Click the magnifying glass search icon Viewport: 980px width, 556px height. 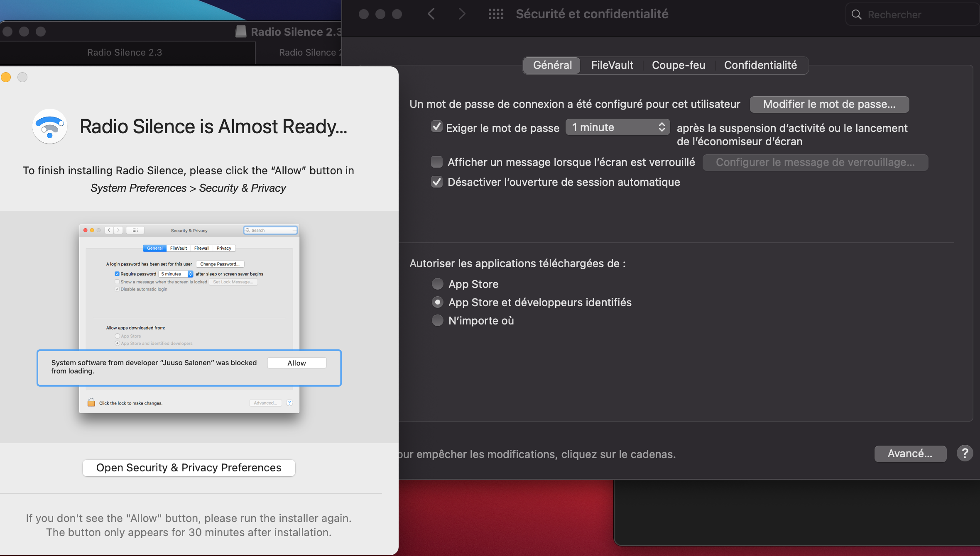(857, 15)
